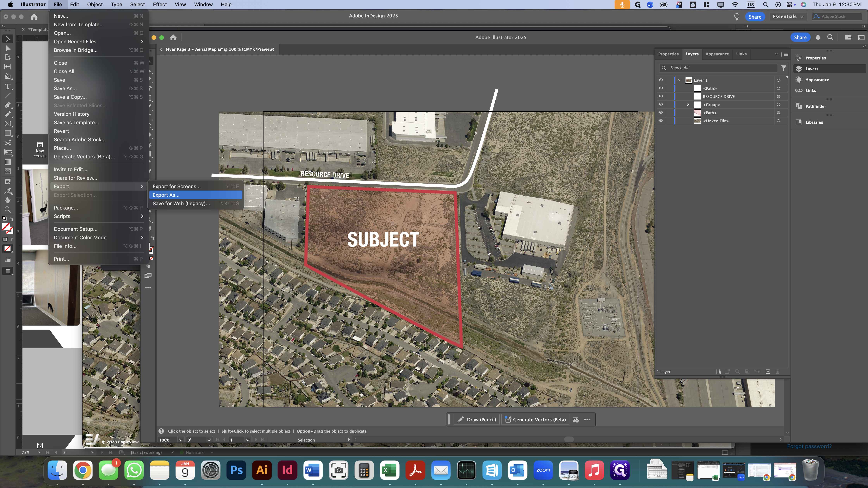Open the artboard number dropdown
This screenshot has width=868, height=488.
[x=248, y=440]
